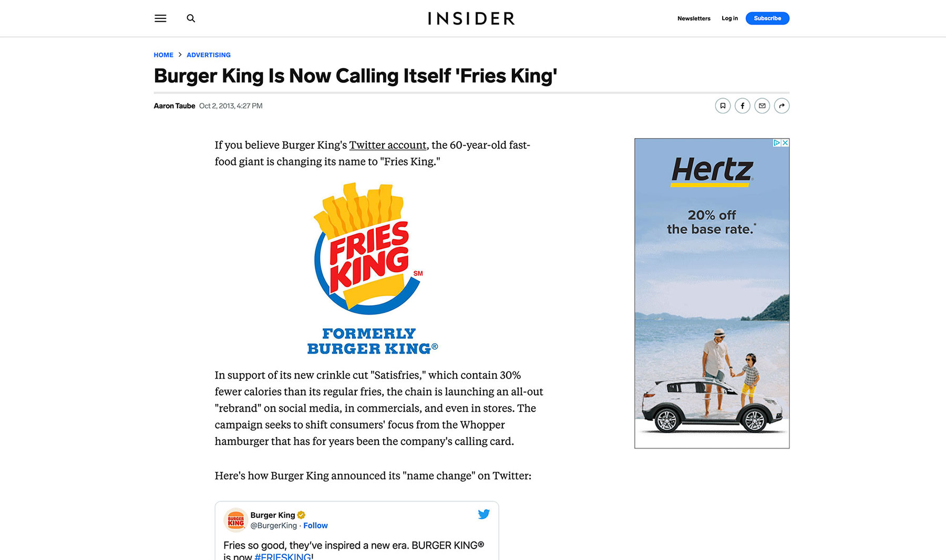Save article with bookmark icon
Viewport: 946px width, 560px height.
coord(723,106)
